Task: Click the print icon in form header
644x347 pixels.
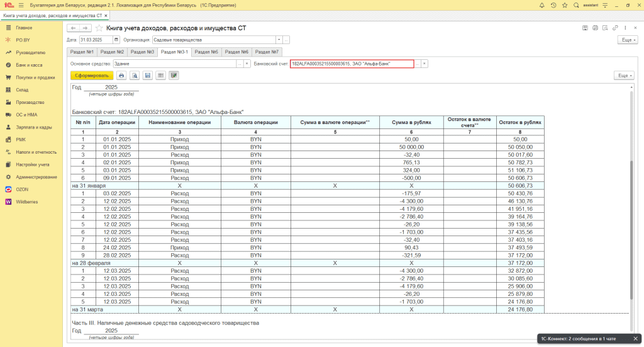Action: pyautogui.click(x=595, y=28)
